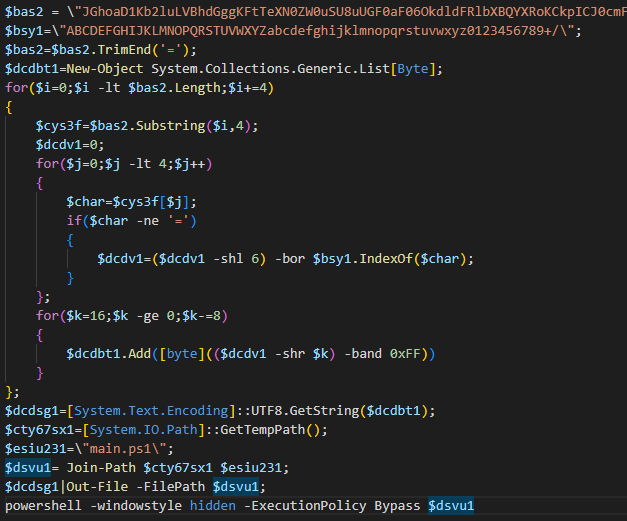
Task: Click System.Collections.Generic.List type name
Action: point(270,69)
